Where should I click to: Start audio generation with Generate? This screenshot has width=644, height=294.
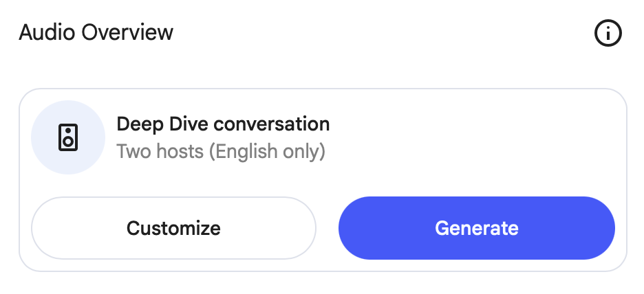point(476,228)
